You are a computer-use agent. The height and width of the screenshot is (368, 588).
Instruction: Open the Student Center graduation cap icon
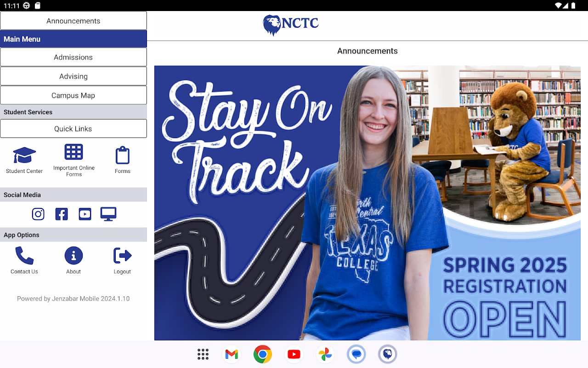click(x=24, y=155)
